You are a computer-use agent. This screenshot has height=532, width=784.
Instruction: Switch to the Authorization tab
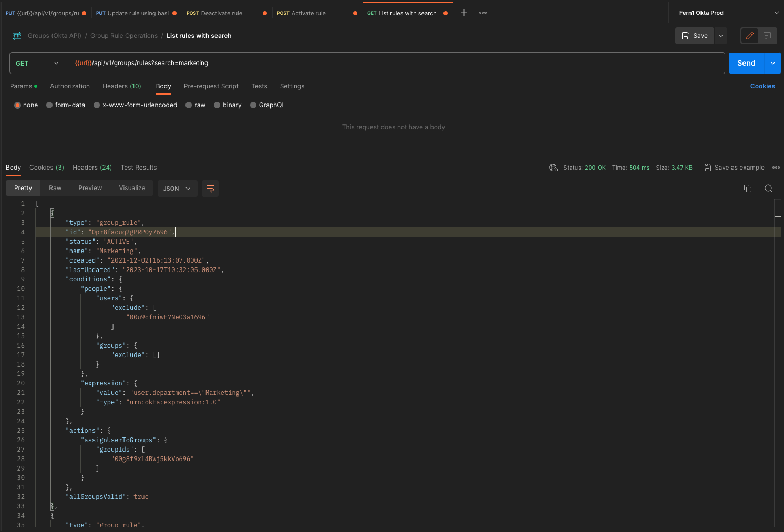[x=70, y=86]
